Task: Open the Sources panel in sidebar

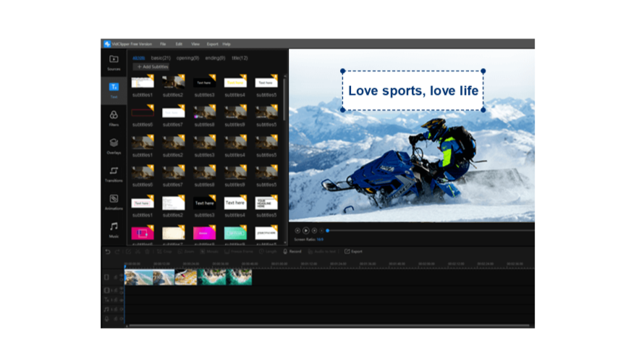Action: (x=114, y=62)
